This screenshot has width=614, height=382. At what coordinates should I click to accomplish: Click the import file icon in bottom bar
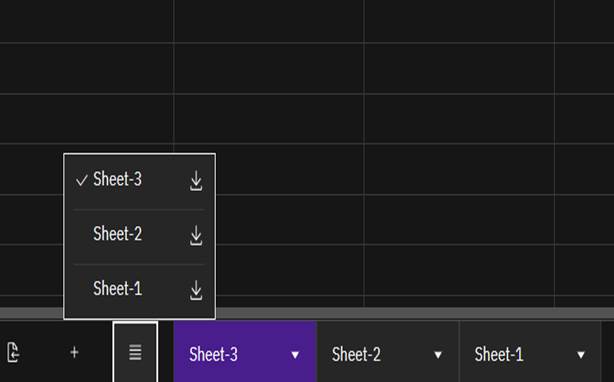point(13,352)
